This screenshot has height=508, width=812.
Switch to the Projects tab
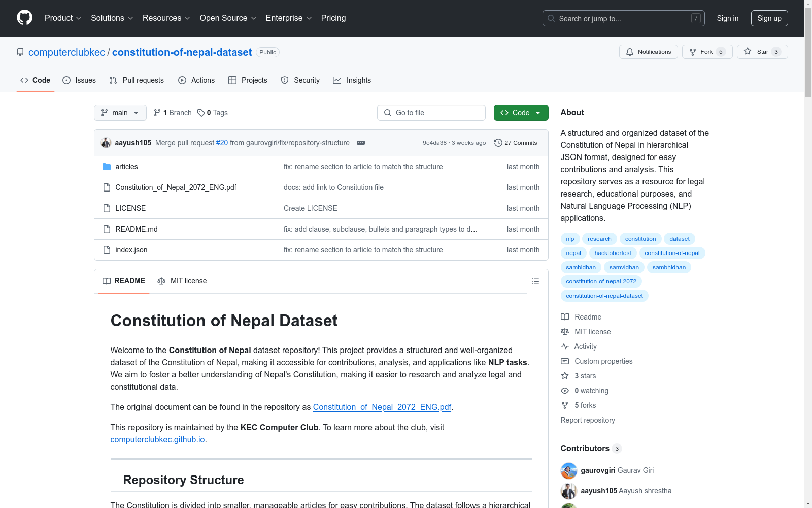(x=248, y=80)
